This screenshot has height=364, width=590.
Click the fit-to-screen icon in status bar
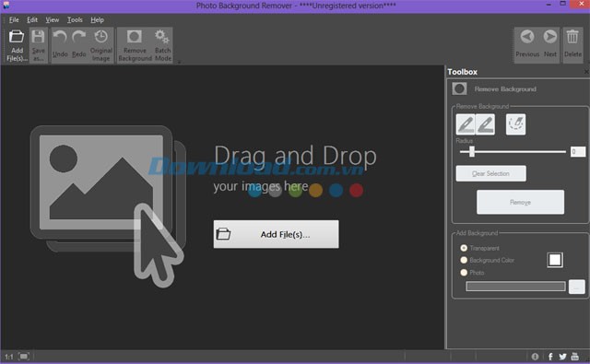[24, 356]
